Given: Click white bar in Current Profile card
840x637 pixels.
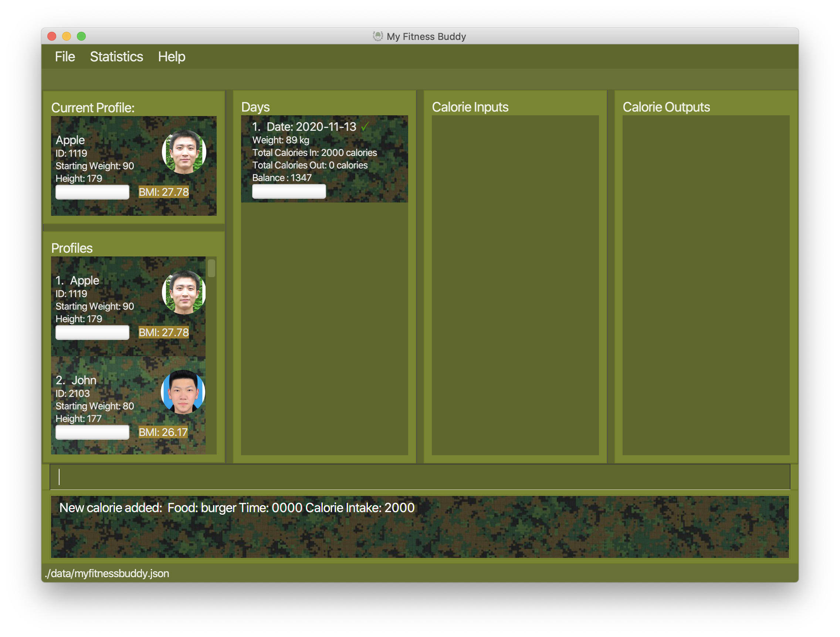Looking at the screenshot, I should 92,192.
